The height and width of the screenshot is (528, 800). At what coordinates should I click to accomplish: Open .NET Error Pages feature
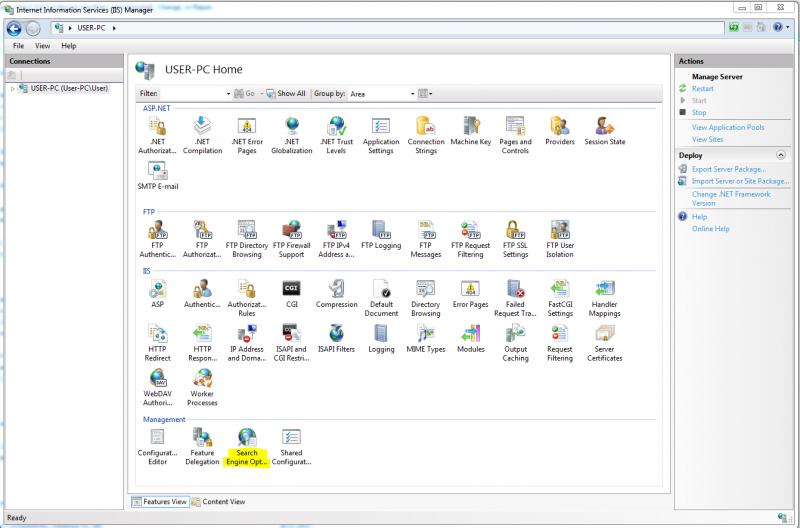click(247, 135)
